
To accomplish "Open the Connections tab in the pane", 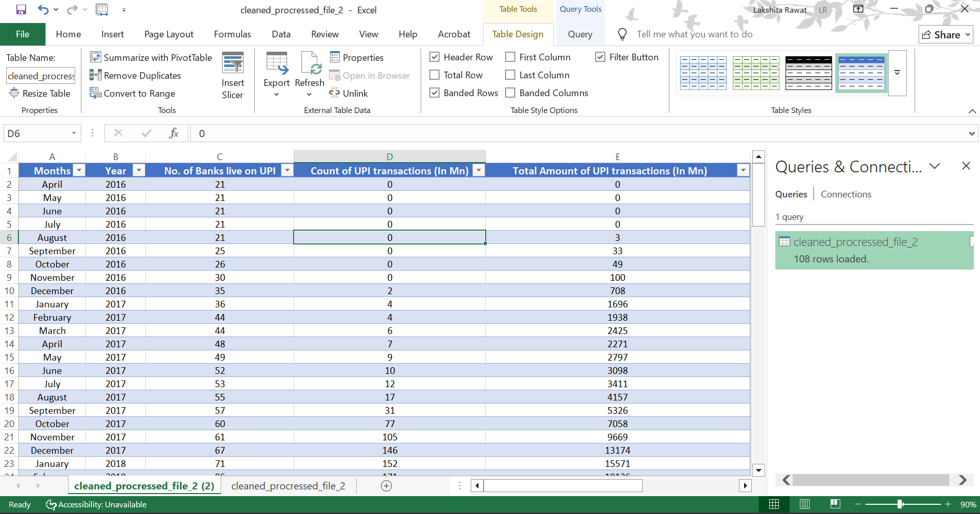I will (x=845, y=194).
